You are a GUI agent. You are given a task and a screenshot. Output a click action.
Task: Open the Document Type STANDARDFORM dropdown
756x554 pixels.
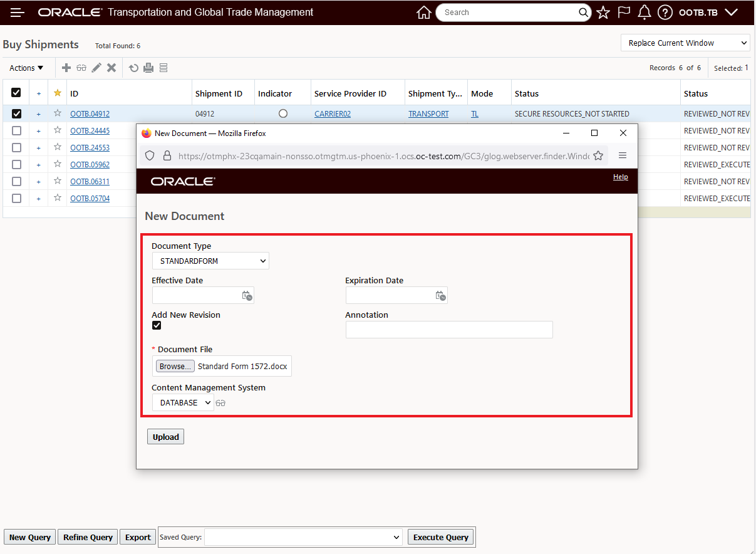(x=210, y=261)
